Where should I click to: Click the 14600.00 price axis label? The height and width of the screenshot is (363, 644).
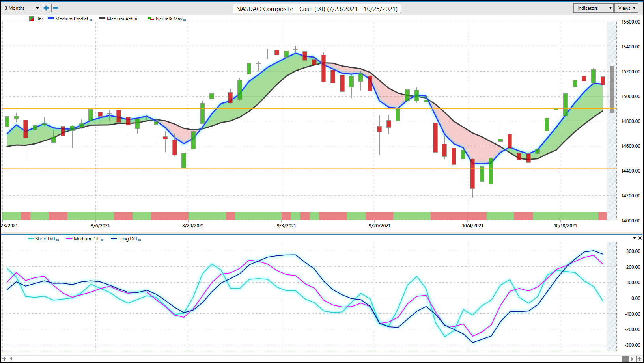click(631, 146)
